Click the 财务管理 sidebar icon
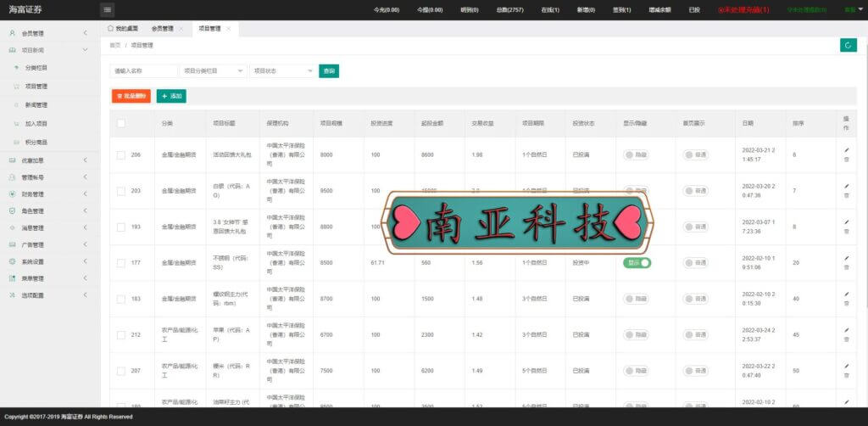Image resolution: width=868 pixels, height=426 pixels. tap(12, 194)
